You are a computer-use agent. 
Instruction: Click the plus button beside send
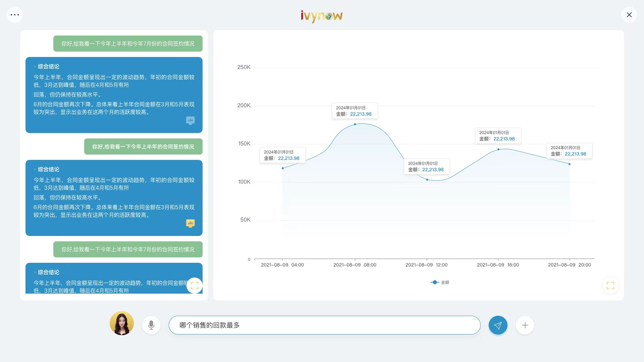pos(525,325)
